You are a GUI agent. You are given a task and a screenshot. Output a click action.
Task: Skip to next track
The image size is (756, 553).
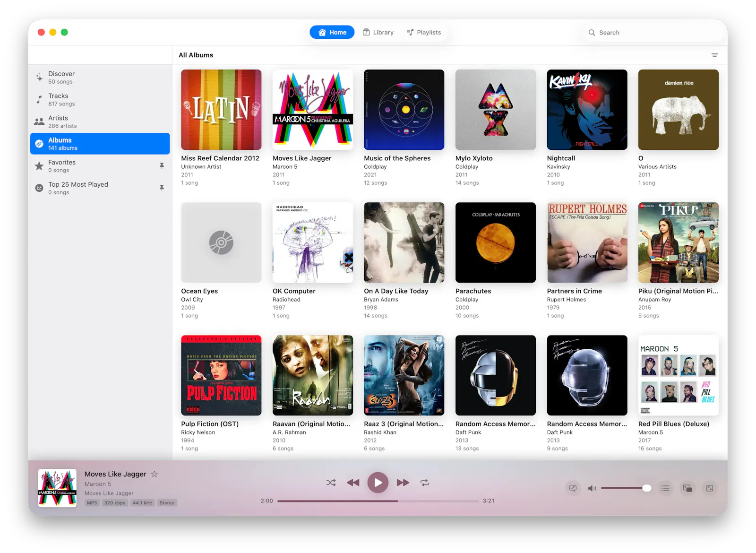403,483
